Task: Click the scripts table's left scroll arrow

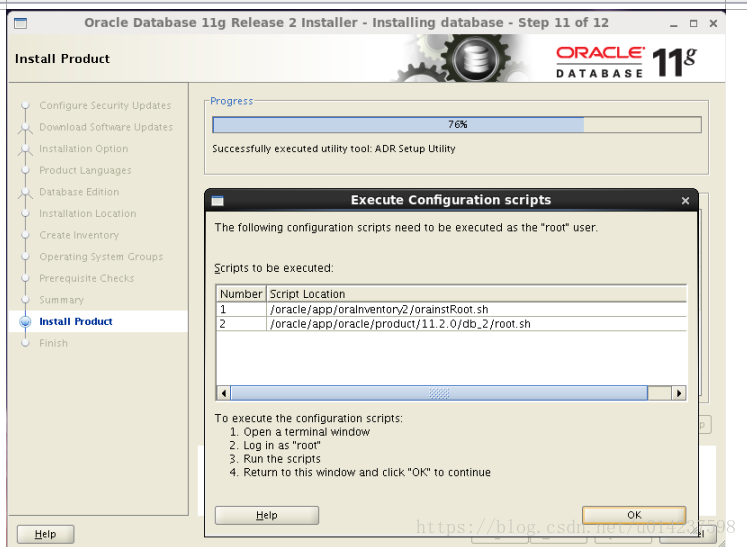Action: (x=224, y=393)
